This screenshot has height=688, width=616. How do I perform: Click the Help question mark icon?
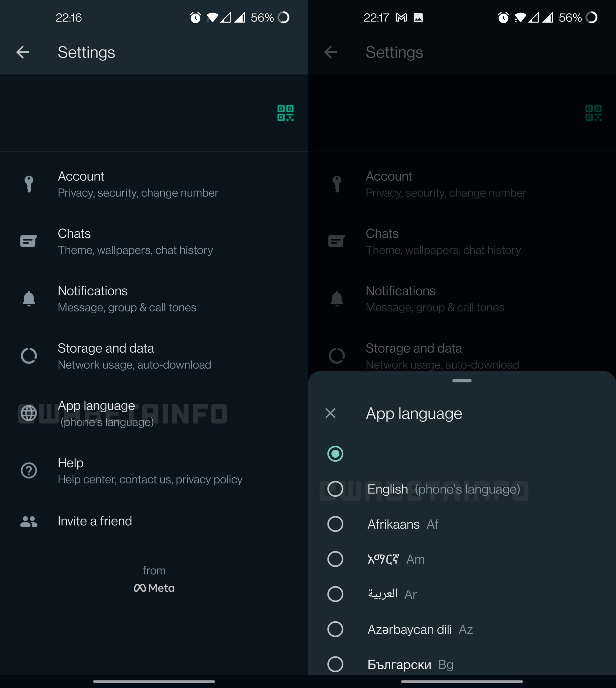pos(29,471)
